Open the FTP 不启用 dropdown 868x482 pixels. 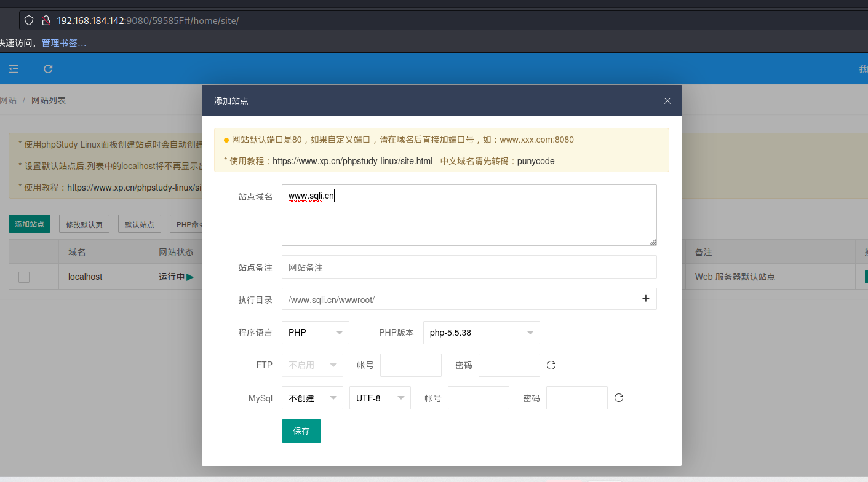point(313,365)
